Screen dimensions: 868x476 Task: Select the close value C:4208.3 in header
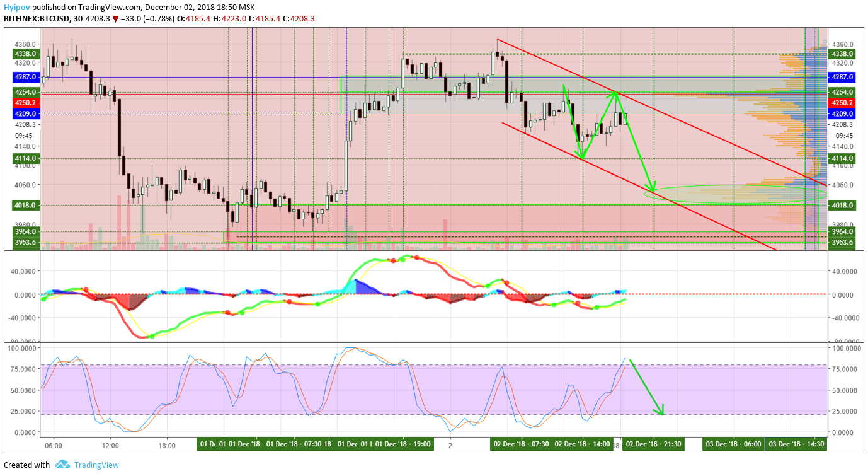299,19
